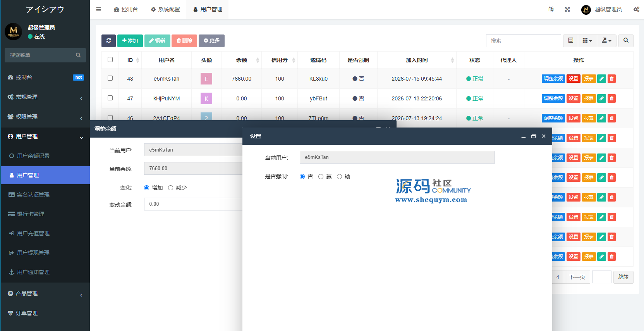Toggle table card view icon
Viewport: 644px width, 331px height.
point(570,41)
